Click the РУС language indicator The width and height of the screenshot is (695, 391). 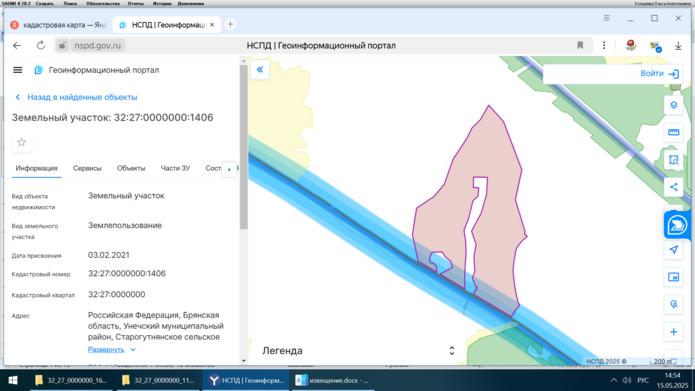click(x=643, y=380)
